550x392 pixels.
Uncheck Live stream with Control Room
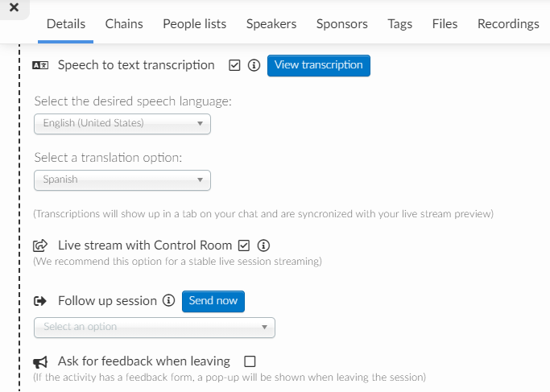(x=244, y=246)
